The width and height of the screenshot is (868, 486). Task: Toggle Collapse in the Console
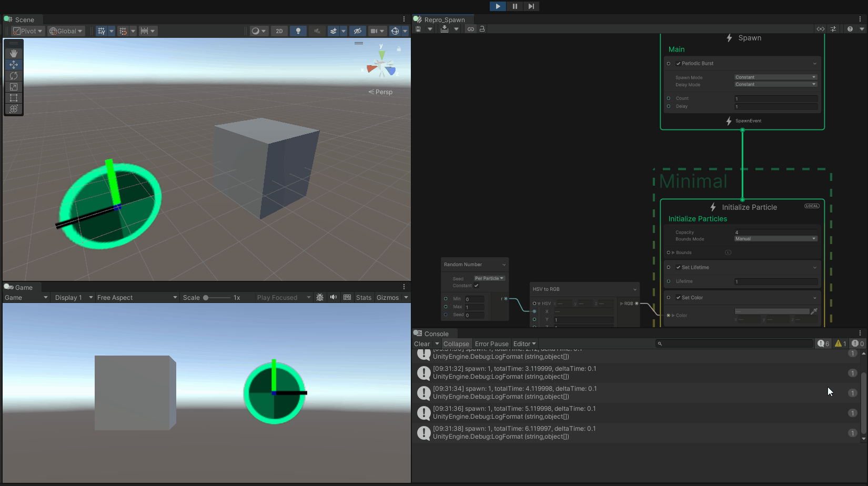pyautogui.click(x=456, y=343)
